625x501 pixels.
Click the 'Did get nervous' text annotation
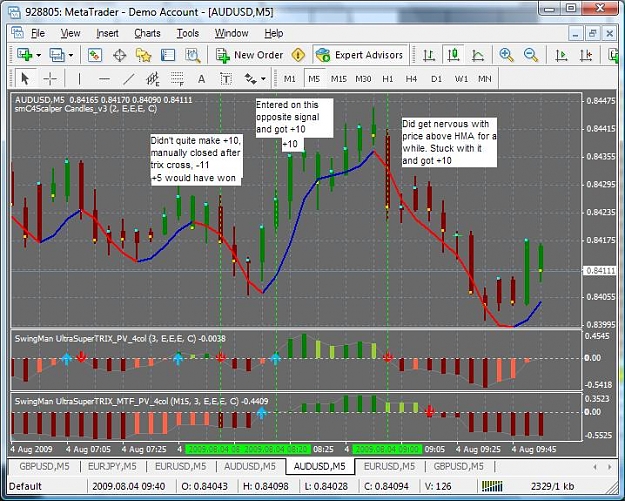point(449,142)
